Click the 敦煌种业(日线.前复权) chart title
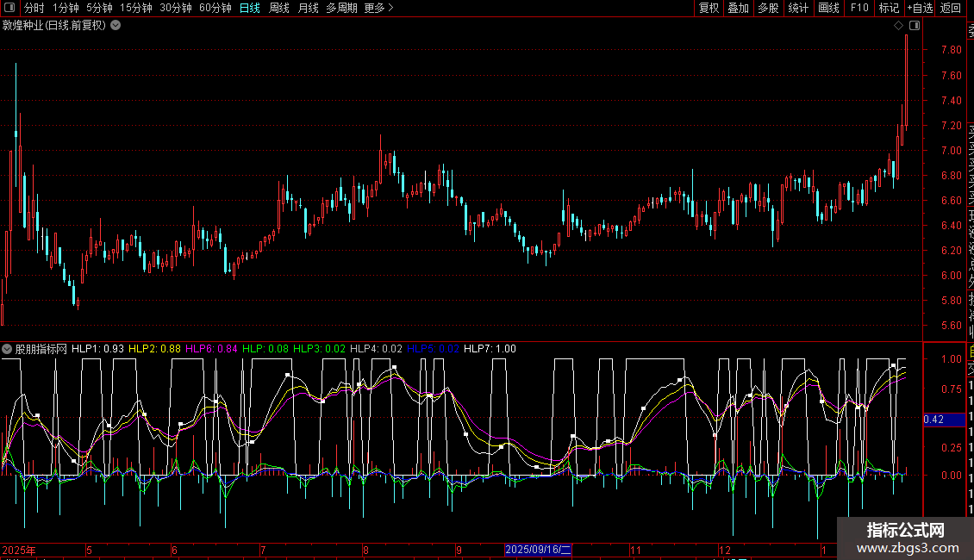 click(x=54, y=26)
